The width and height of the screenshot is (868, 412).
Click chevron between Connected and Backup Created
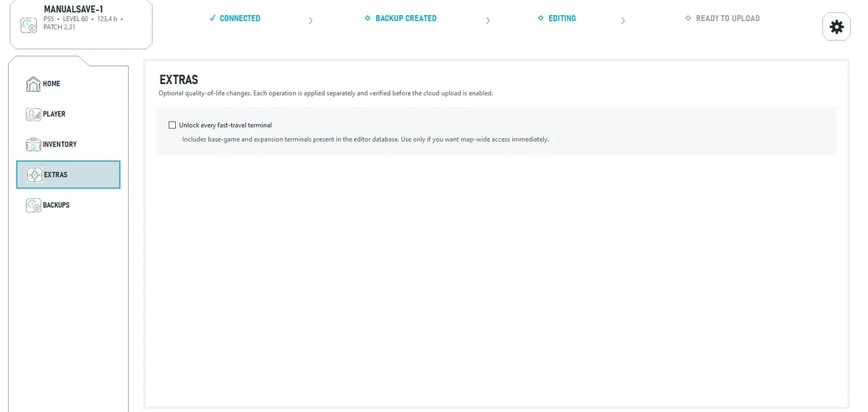310,20
